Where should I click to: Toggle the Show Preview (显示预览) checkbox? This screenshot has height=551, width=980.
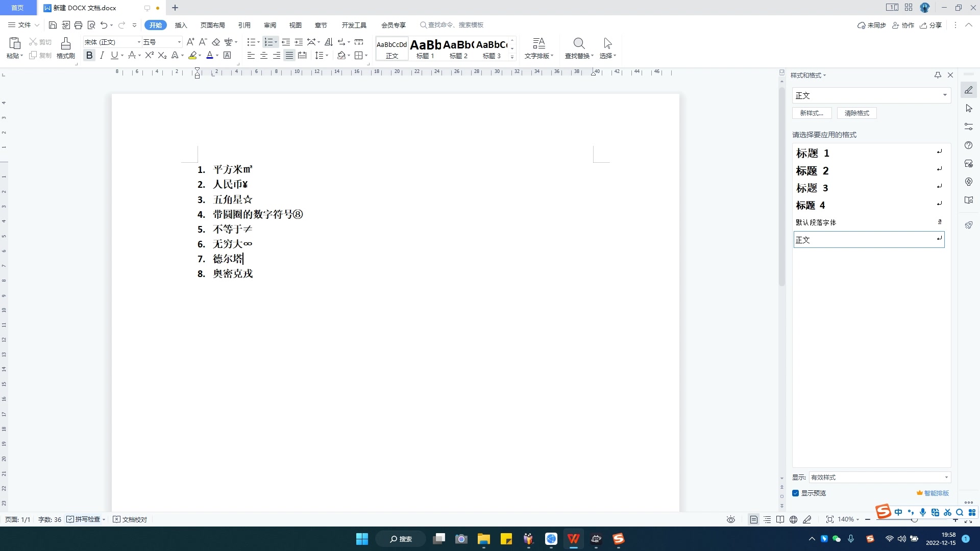[x=795, y=493]
